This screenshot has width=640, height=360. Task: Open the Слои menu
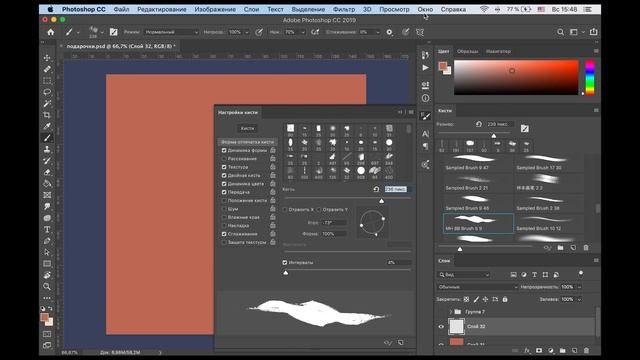(251, 9)
